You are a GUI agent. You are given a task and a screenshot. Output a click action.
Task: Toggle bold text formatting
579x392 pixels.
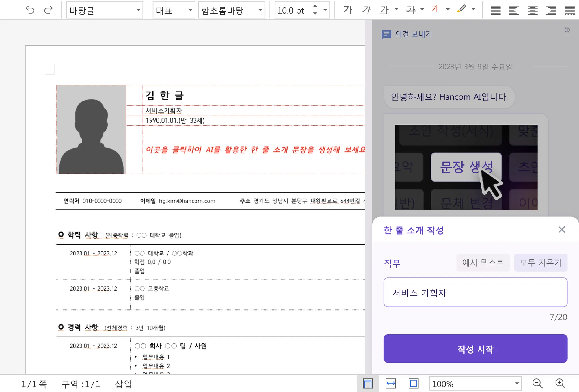[348, 10]
